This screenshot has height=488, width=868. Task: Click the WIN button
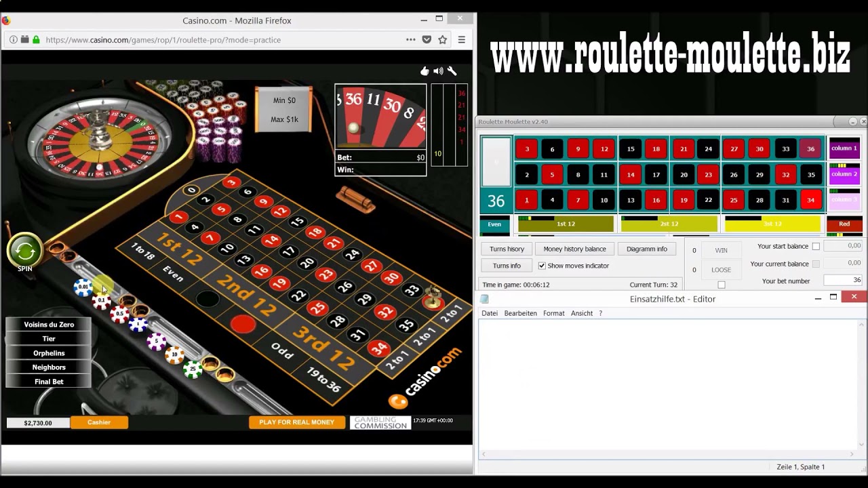(721, 250)
